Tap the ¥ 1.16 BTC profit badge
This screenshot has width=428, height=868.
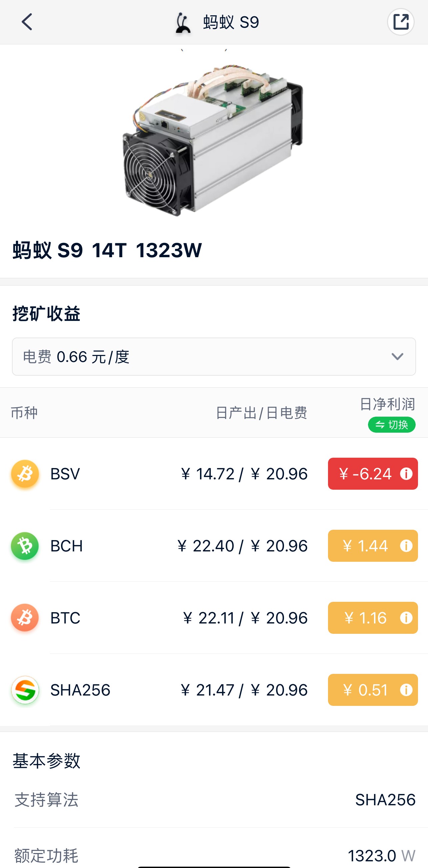373,618
